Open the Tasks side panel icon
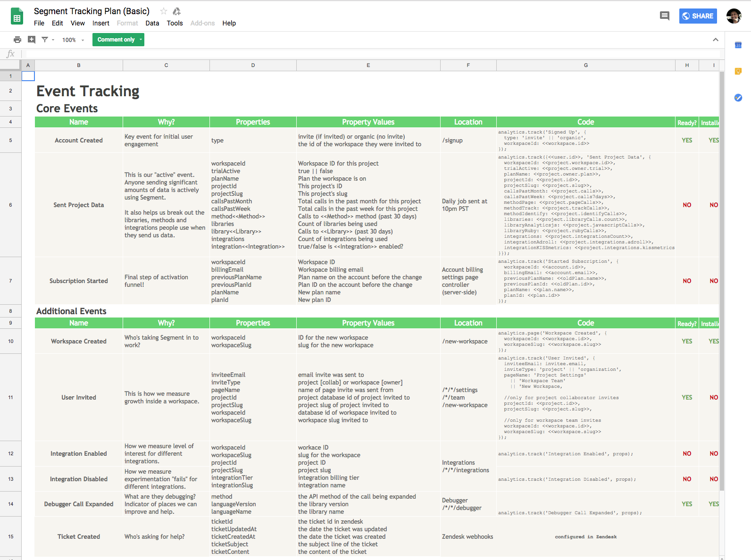The image size is (751, 560). click(738, 98)
